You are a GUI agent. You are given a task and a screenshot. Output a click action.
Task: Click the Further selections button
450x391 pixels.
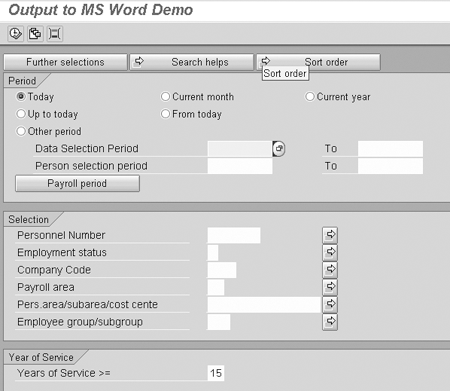(x=65, y=62)
